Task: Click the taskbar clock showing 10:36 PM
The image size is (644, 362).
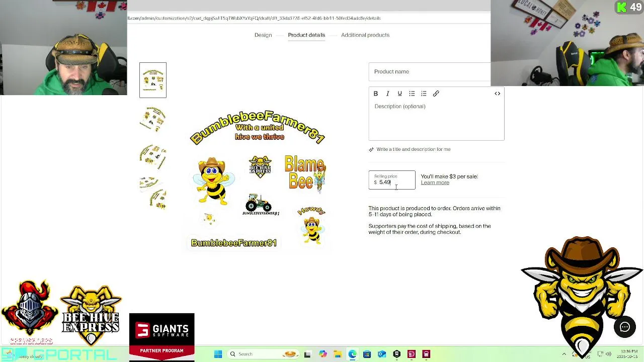Action: point(628,354)
